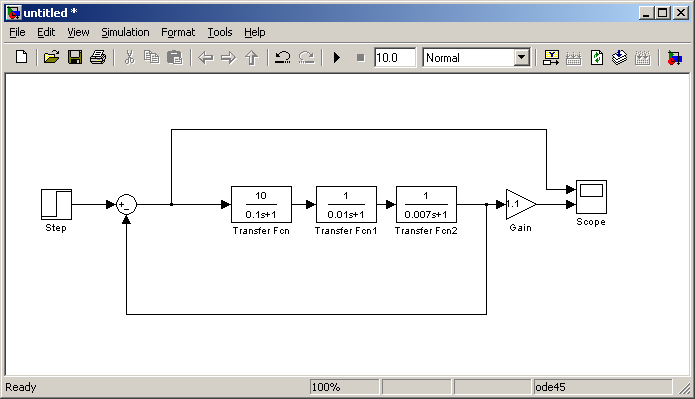Redo the last undone action
This screenshot has height=399, width=695.
click(306, 58)
